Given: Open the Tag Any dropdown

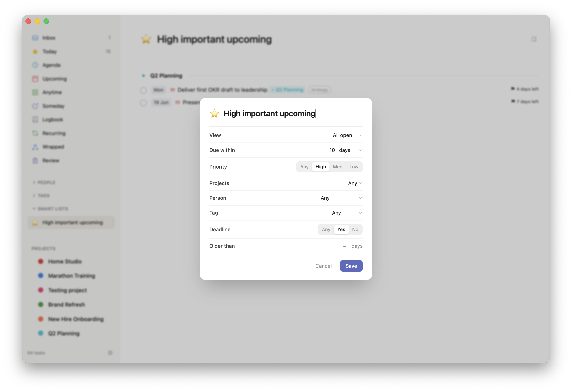Looking at the screenshot, I should pyautogui.click(x=347, y=213).
